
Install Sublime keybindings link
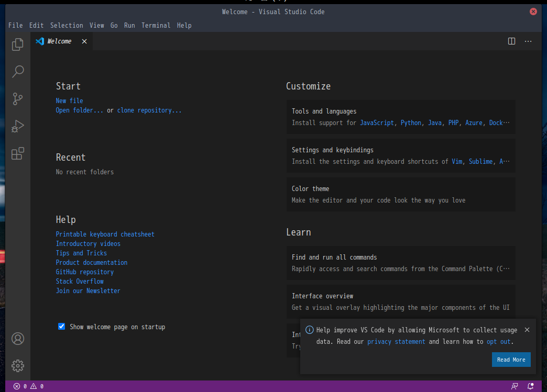coord(480,161)
